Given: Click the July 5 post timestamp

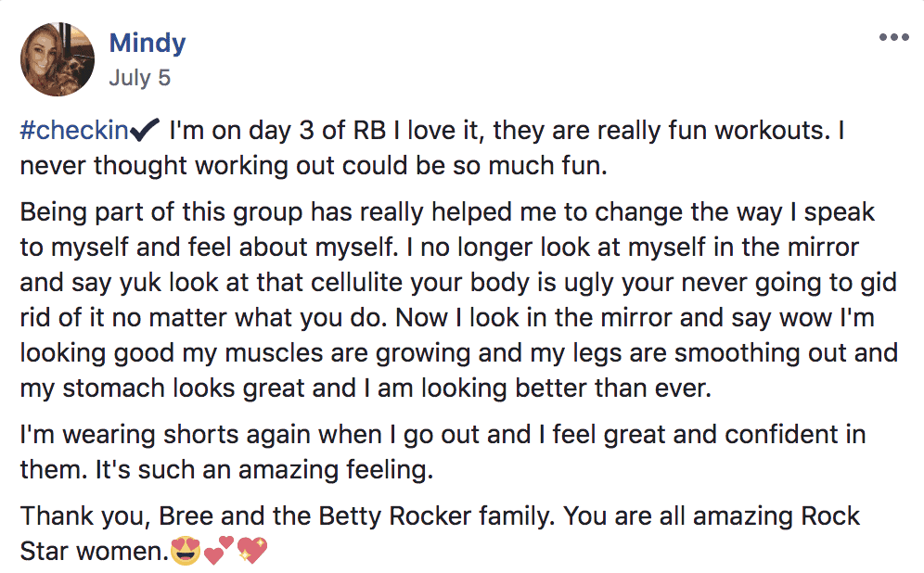Looking at the screenshot, I should 140,77.
